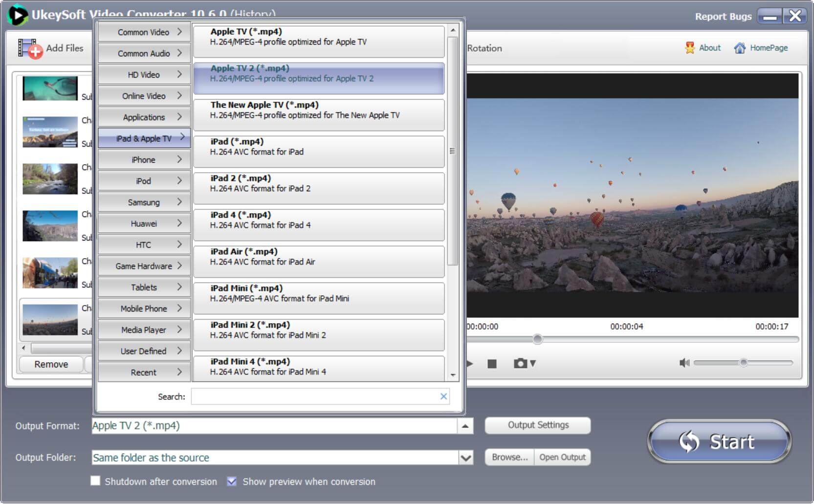This screenshot has width=814, height=504.
Task: Select iPad & Apple TV category
Action: point(144,138)
